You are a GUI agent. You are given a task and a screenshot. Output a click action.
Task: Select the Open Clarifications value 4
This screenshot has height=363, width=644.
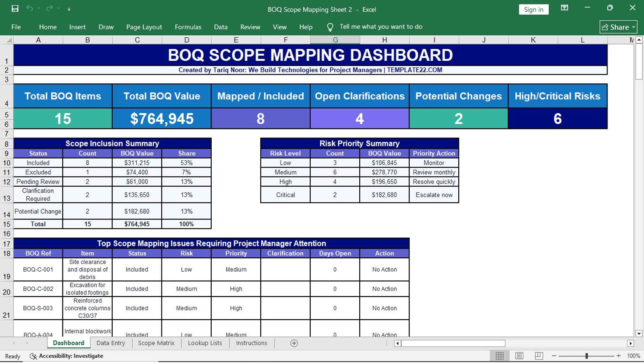click(x=360, y=118)
